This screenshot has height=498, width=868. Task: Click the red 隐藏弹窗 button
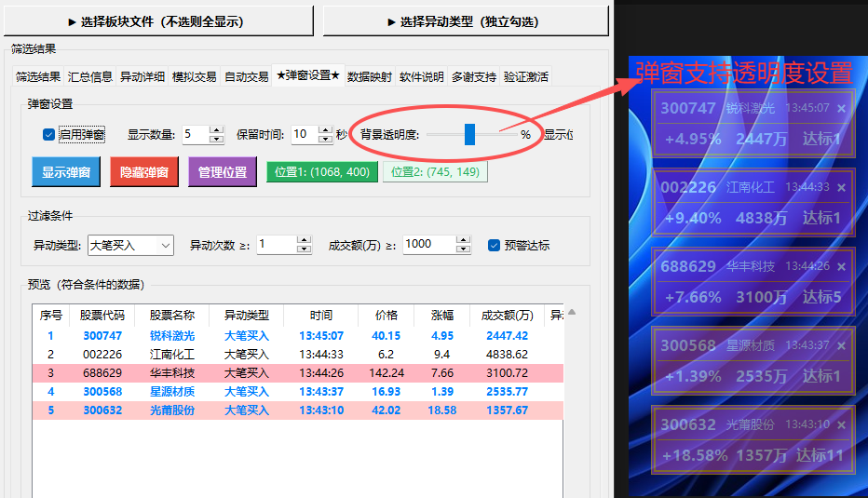click(x=144, y=172)
